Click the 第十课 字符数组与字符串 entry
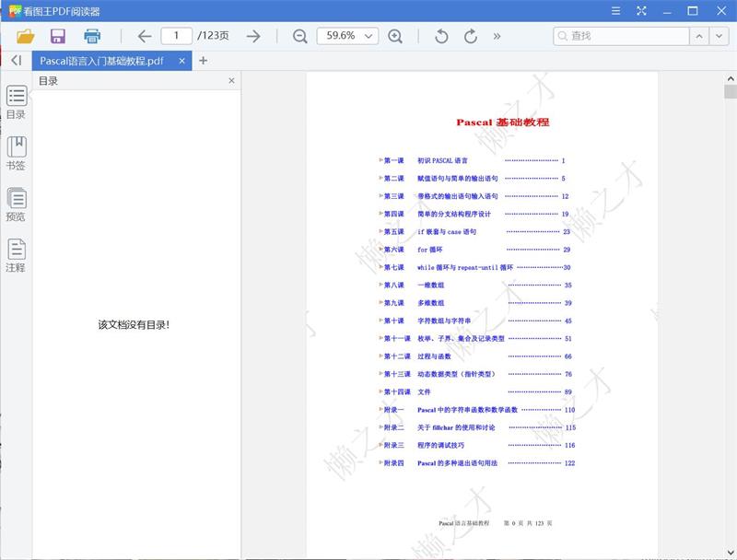The image size is (737, 560). pyautogui.click(x=475, y=321)
